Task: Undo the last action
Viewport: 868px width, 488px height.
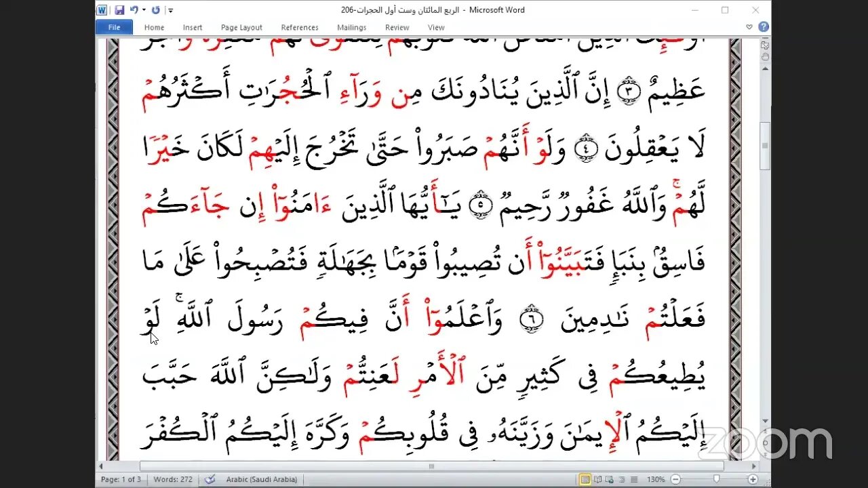Action: pos(134,10)
